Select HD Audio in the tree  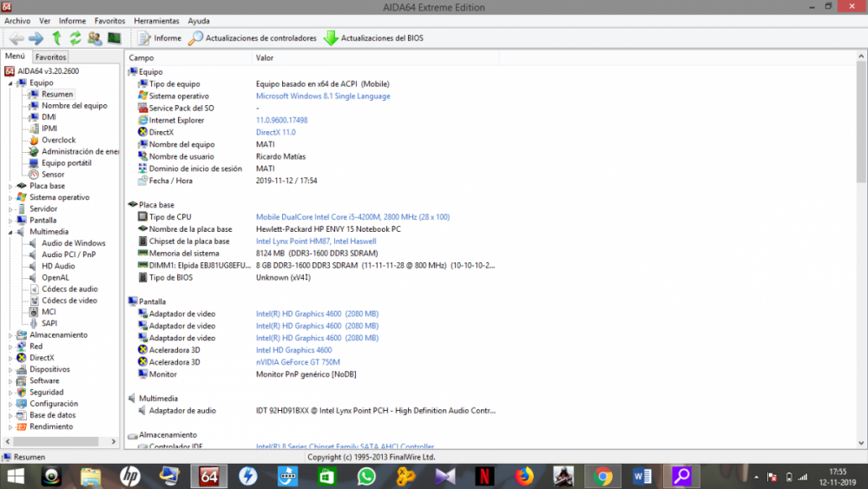[58, 267]
